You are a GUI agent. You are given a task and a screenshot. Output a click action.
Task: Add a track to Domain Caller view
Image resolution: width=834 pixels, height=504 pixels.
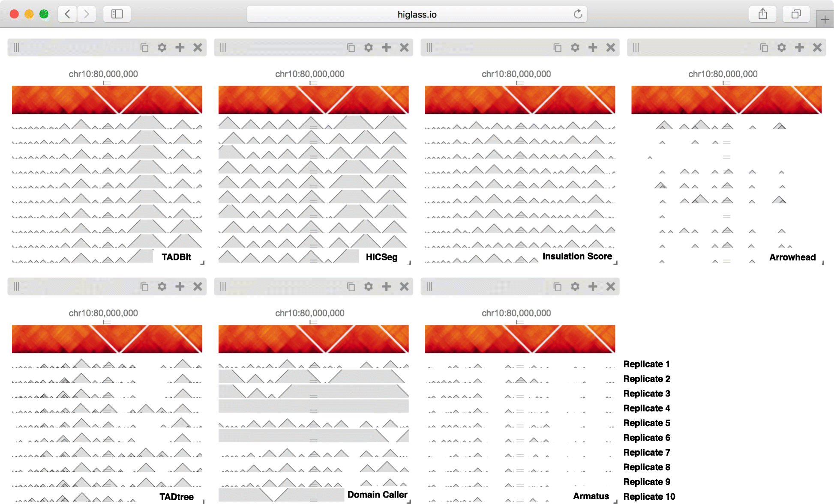pos(387,286)
